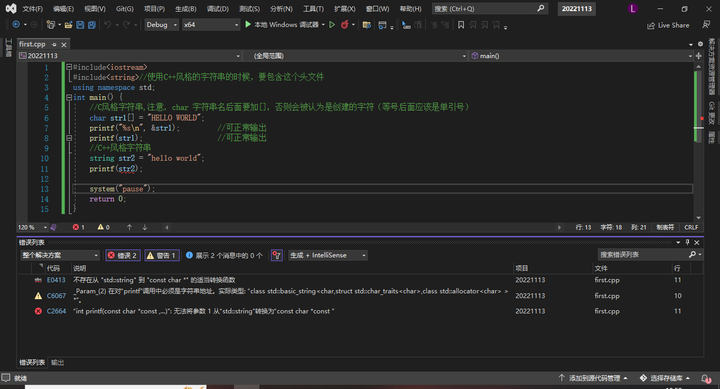Click the open file folder icon

tap(68, 25)
